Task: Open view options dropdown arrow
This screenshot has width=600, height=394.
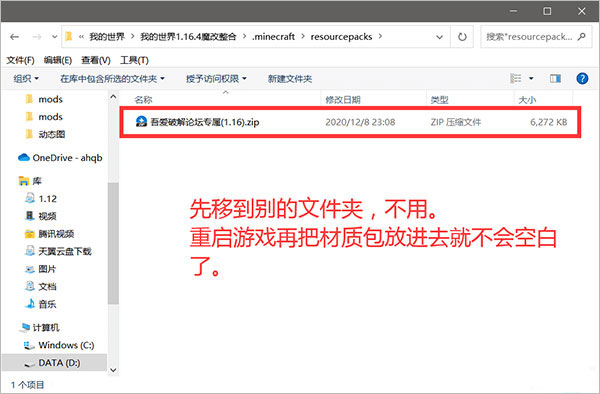Action: pyautogui.click(x=531, y=78)
